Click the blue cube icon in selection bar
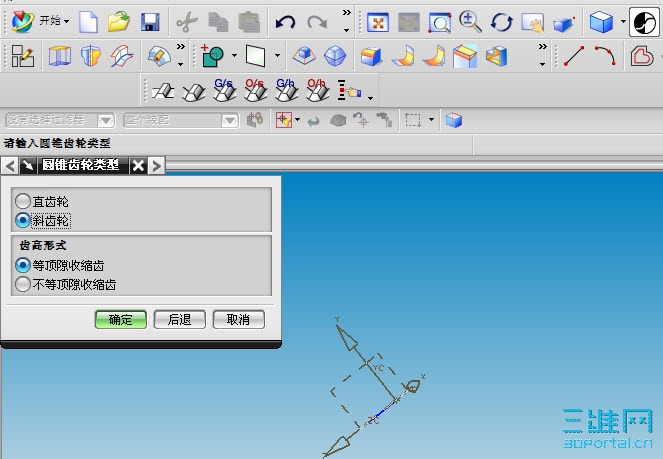663x459 pixels. click(454, 120)
